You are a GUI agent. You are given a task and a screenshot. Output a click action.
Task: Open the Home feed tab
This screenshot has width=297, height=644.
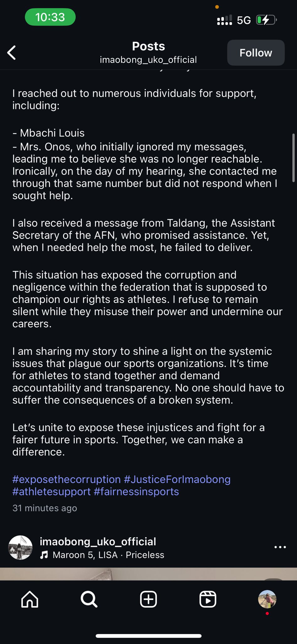click(30, 599)
